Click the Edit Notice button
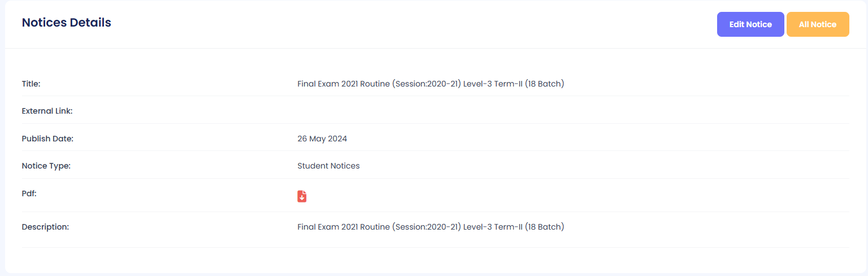868x276 pixels. (750, 24)
